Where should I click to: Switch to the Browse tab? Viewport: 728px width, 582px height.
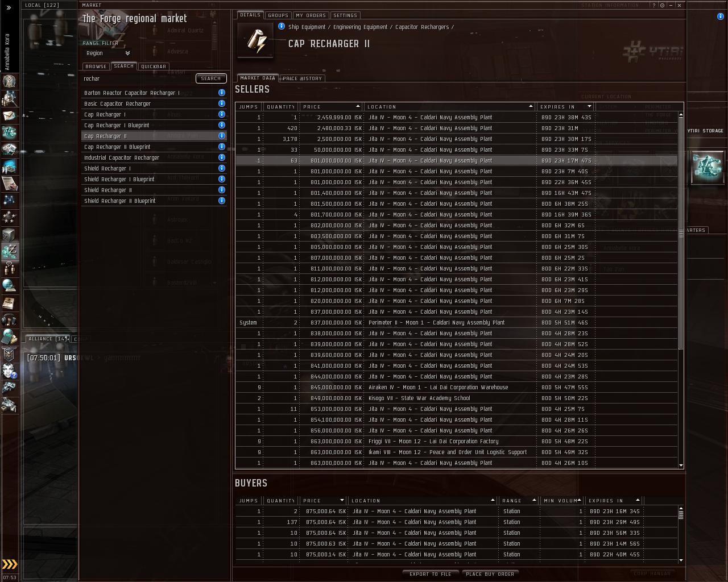coord(96,66)
